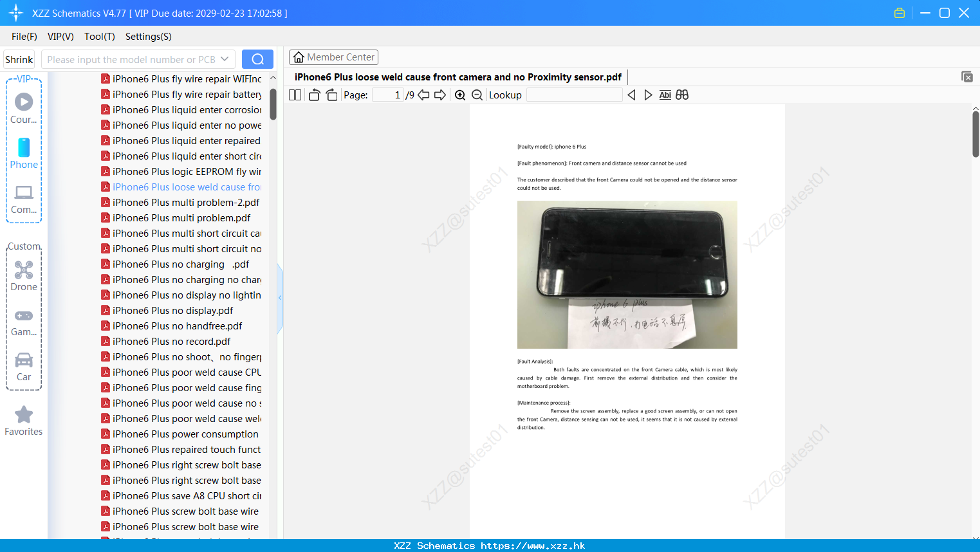Click the Page number input box
Image resolution: width=980 pixels, height=552 pixels.
tap(388, 95)
